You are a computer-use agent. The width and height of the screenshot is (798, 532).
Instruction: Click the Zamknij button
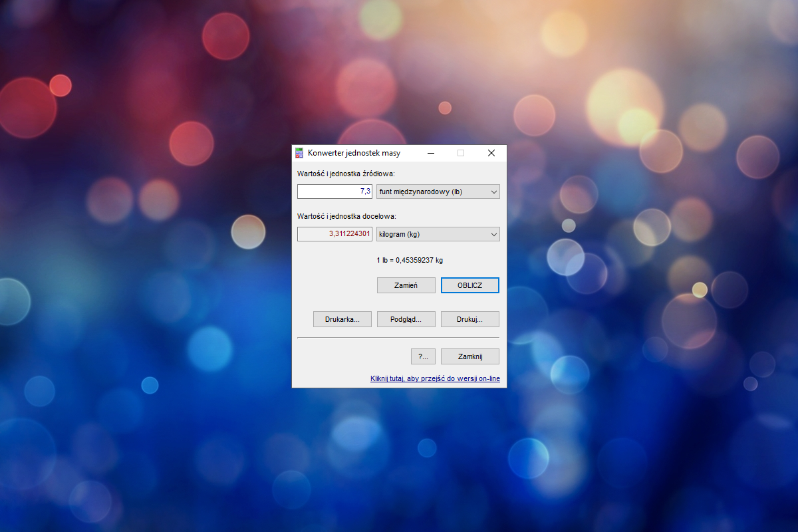pyautogui.click(x=469, y=356)
